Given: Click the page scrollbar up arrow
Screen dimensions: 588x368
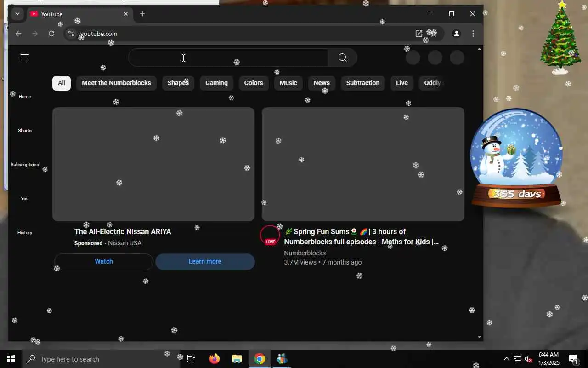Looking at the screenshot, I should (480, 49).
